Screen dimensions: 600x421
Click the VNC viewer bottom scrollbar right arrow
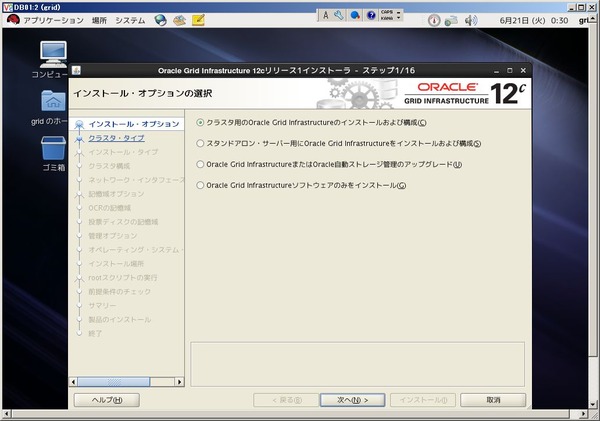point(583,414)
